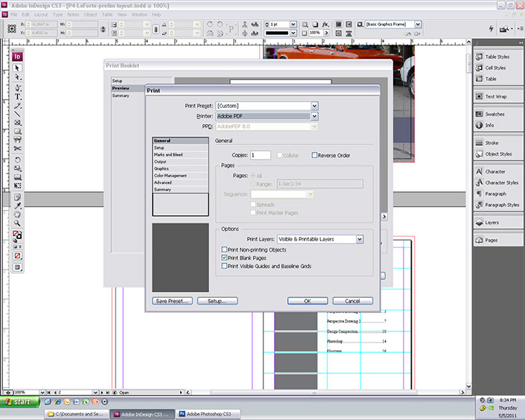Viewport: 525px width, 420px height.
Task: Enable the Reverse Order checkbox
Action: (x=314, y=155)
